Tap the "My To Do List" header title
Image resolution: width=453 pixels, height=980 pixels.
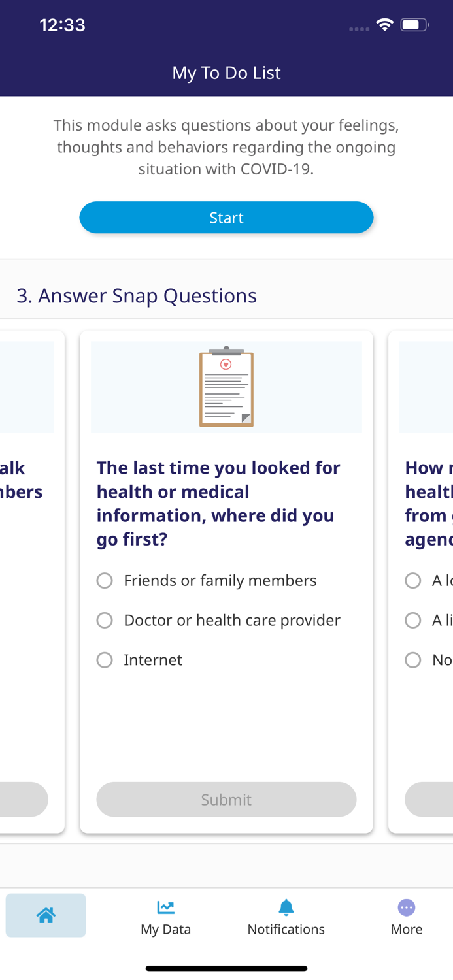click(226, 73)
